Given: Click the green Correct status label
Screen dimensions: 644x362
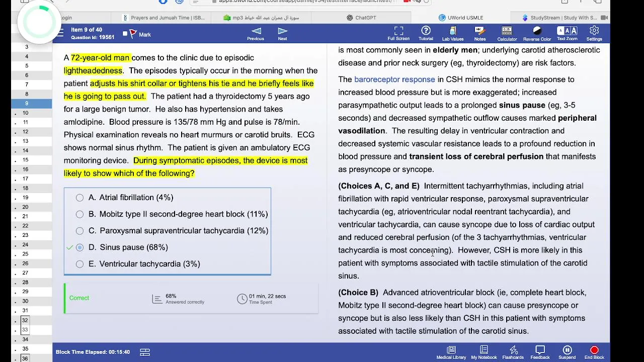Looking at the screenshot, I should (x=79, y=298).
